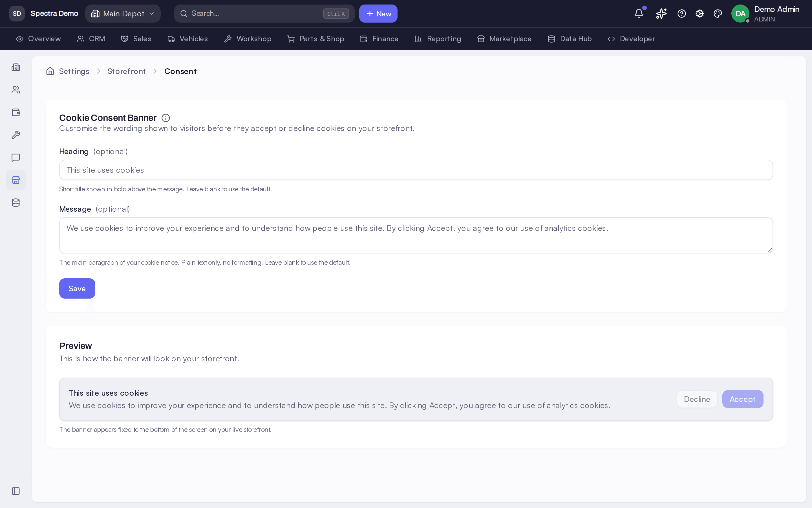The image size is (812, 508).
Task: Open the Finance menu
Action: (x=379, y=39)
